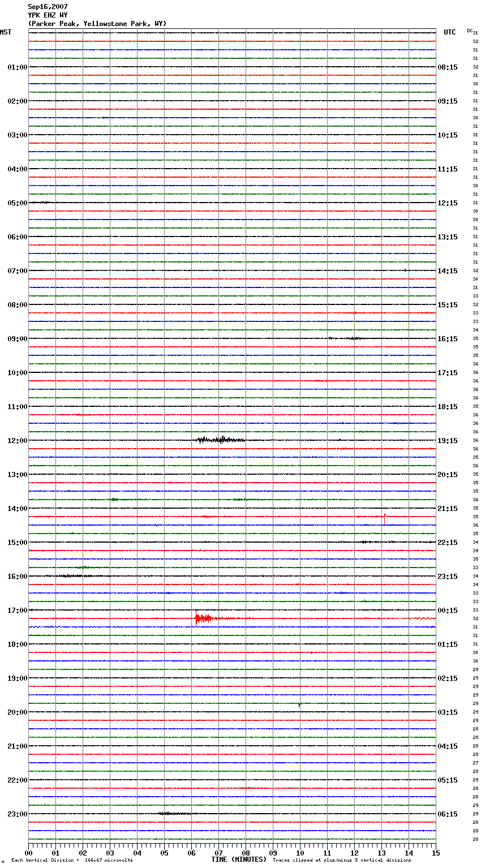Screen dimensions: 481x868
Task: Select the "16:00" MST hour label
Action: [18, 577]
